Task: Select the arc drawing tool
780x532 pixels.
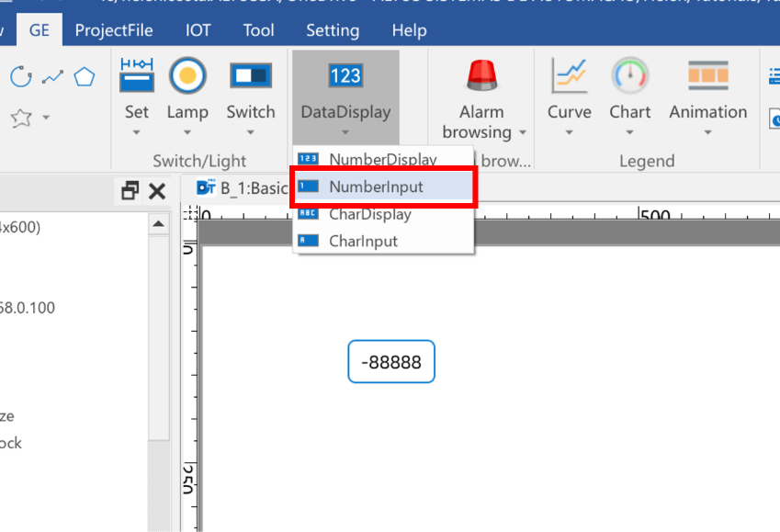Action: tap(21, 76)
